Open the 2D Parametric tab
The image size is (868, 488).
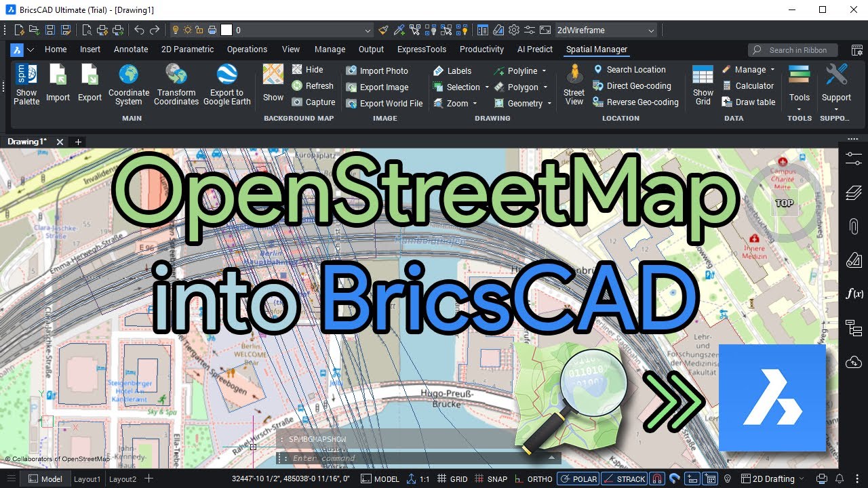tap(187, 49)
